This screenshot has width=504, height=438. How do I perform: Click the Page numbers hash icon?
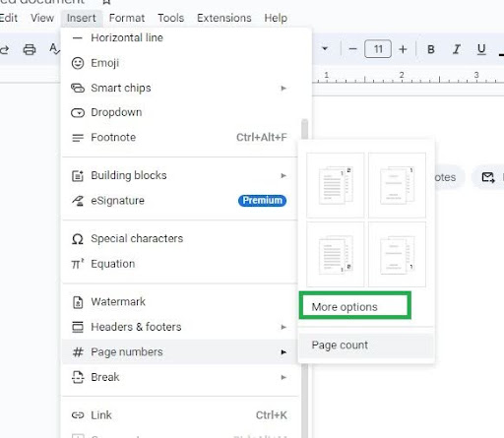click(x=78, y=352)
